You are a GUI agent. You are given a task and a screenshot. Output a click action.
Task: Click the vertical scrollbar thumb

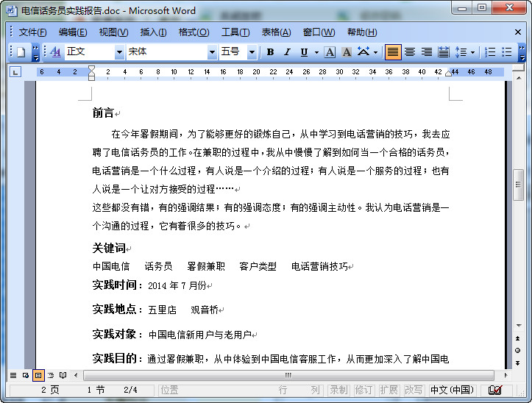pyautogui.click(x=518, y=185)
